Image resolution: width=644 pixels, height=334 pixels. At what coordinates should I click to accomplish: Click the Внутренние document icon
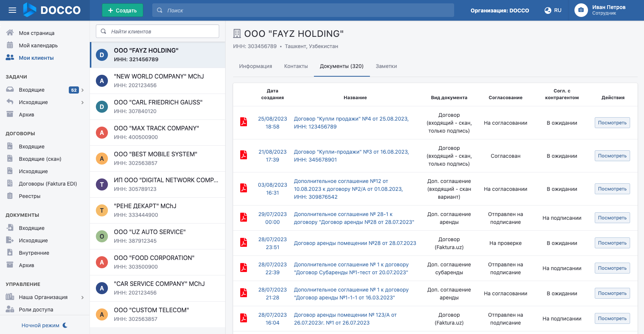[x=10, y=252]
